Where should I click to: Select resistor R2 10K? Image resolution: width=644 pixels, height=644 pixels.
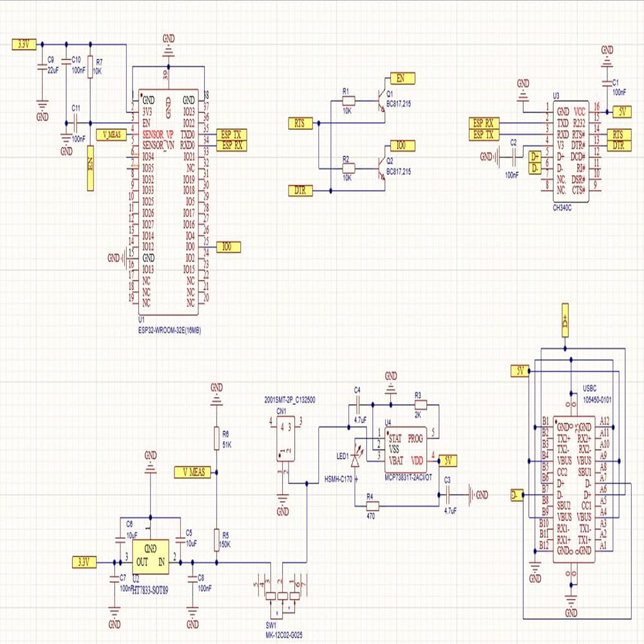pyautogui.click(x=348, y=167)
